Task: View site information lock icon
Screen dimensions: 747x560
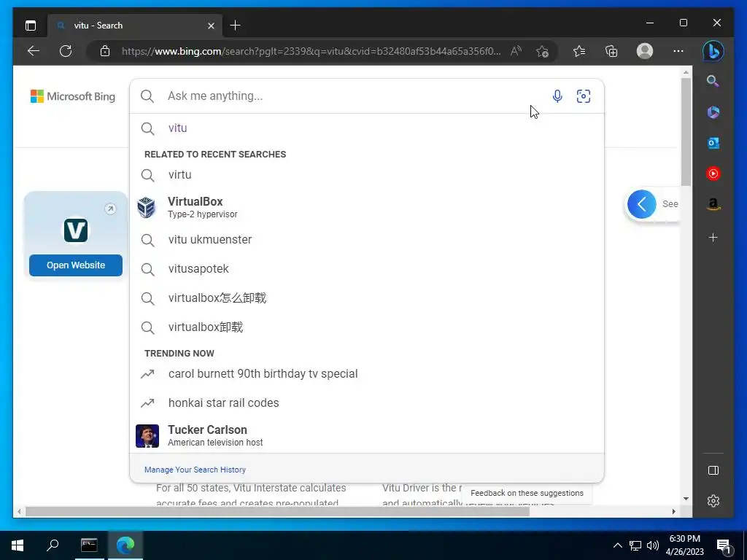Action: (x=105, y=51)
